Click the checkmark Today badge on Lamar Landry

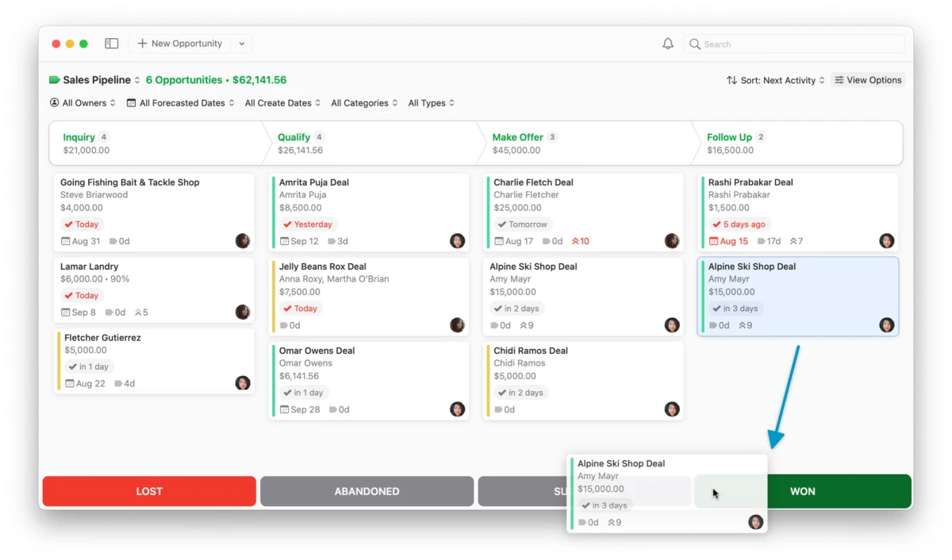[x=80, y=295]
